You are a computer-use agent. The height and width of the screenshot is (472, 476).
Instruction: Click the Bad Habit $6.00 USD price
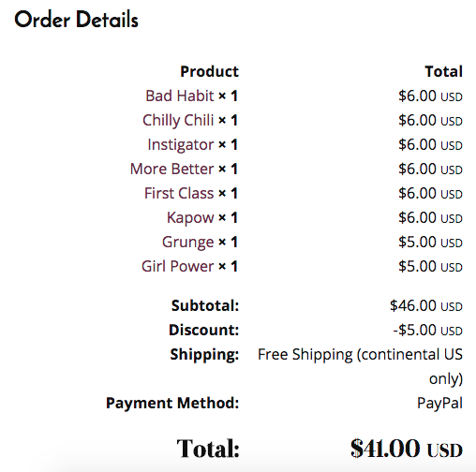pyautogui.click(x=430, y=96)
